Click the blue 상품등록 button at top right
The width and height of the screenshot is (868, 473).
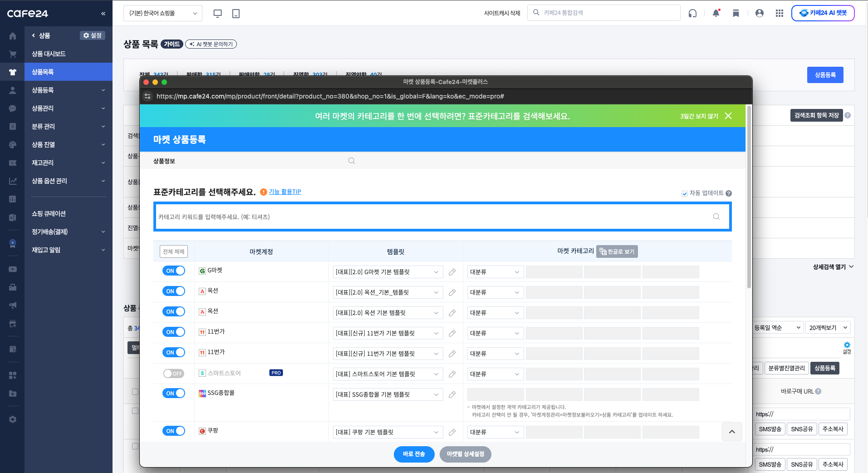825,75
